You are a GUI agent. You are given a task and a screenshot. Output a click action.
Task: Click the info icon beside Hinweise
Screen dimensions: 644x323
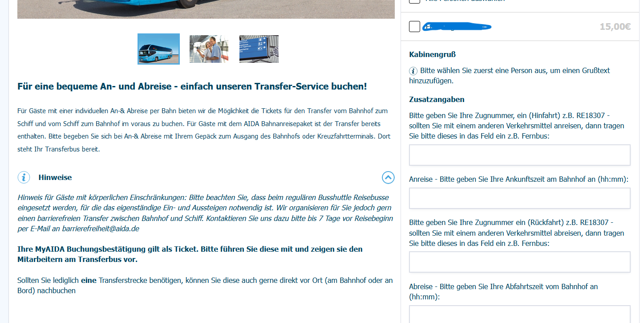click(24, 177)
